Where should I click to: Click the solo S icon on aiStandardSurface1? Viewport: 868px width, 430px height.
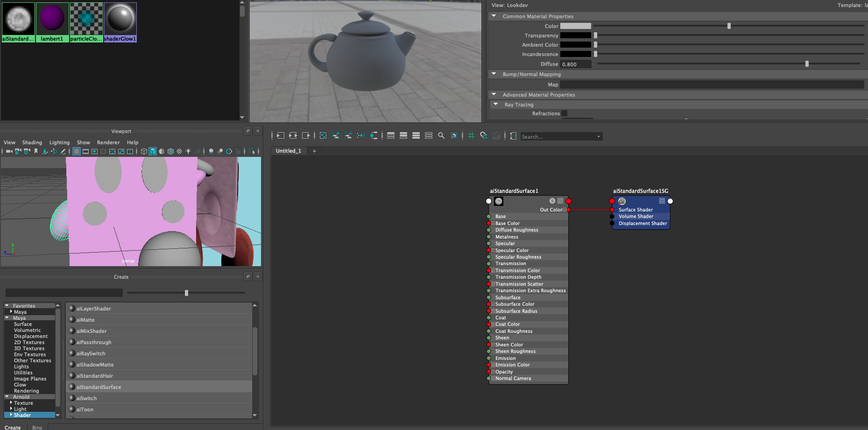552,201
